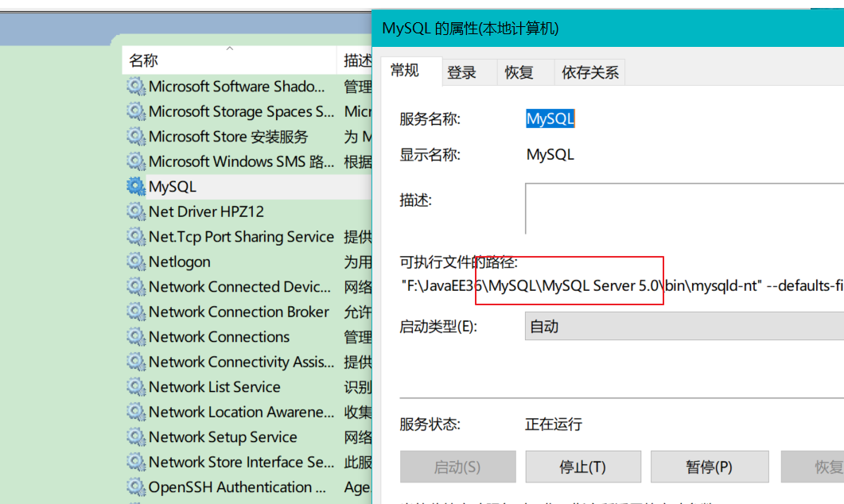Click the highlighted MySQL service name field

(x=550, y=119)
